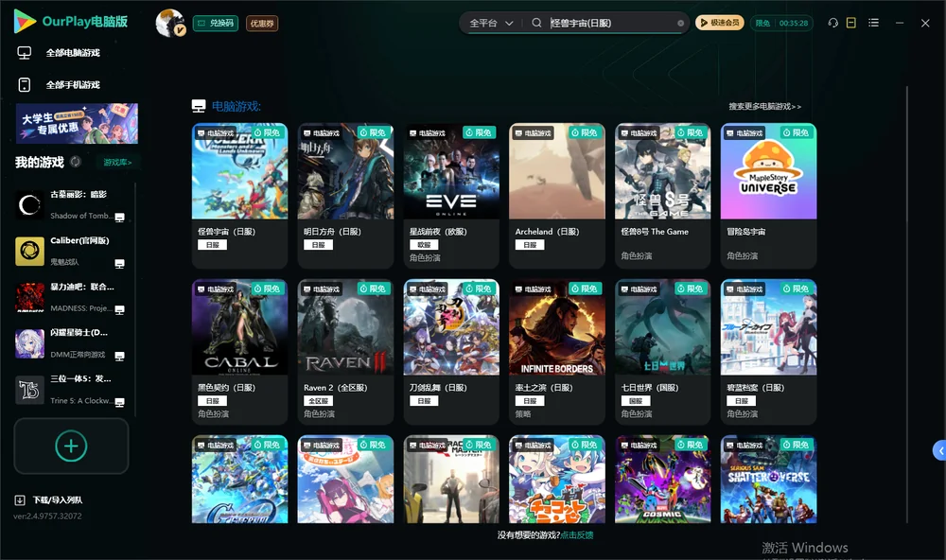Click the search magnifier icon
The width and height of the screenshot is (946, 560).
pyautogui.click(x=536, y=23)
